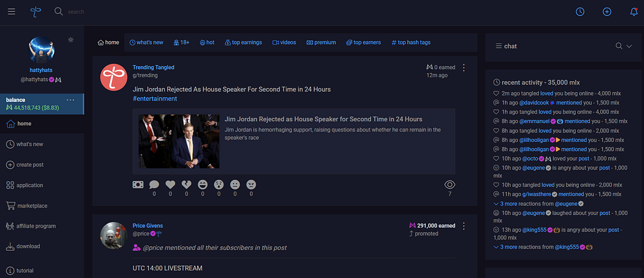Click the search magnifier icon
Screen dimensions: 644x278
point(59,12)
